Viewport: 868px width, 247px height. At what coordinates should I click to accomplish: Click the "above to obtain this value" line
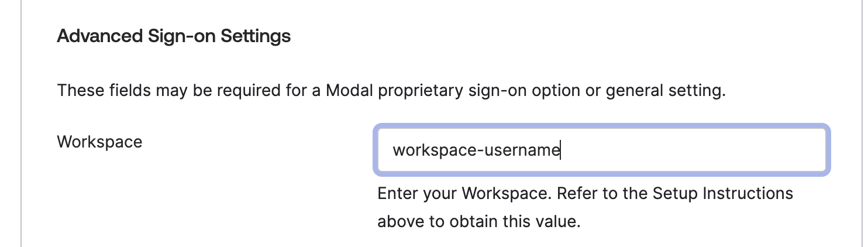(x=478, y=222)
